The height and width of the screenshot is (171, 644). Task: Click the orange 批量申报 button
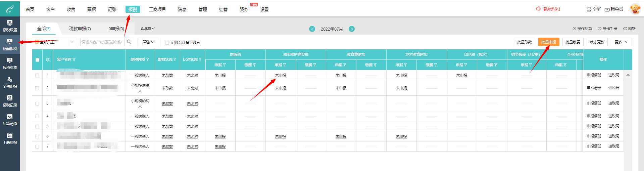click(549, 42)
